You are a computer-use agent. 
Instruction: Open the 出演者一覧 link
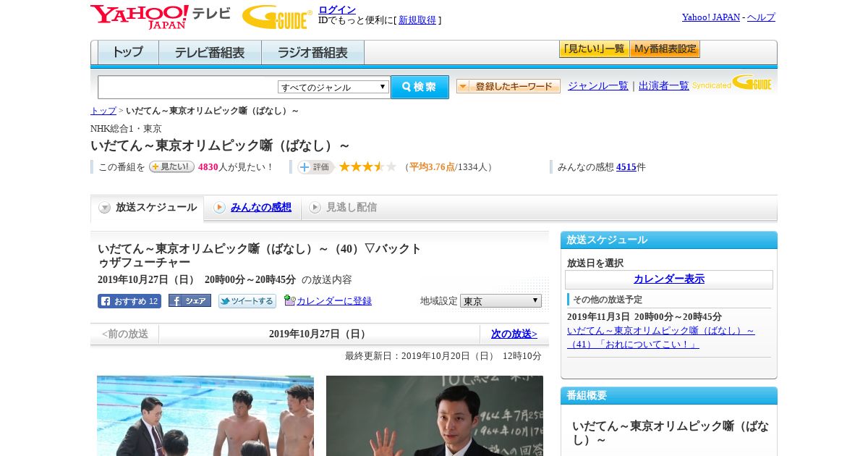tap(664, 86)
